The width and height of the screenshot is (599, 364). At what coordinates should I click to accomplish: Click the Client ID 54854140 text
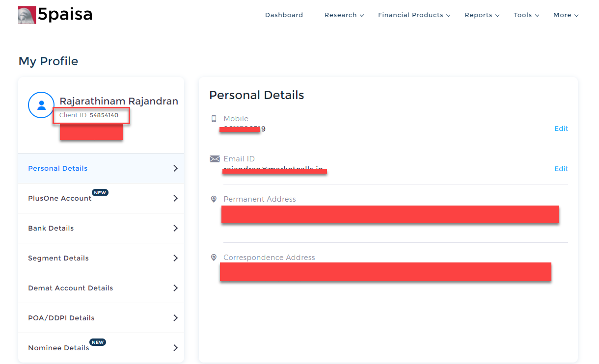[89, 115]
